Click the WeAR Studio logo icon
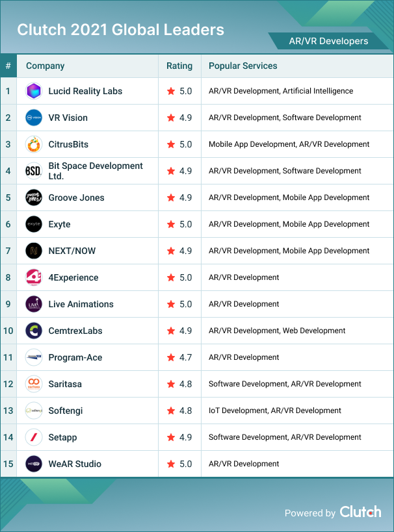 pyautogui.click(x=34, y=464)
